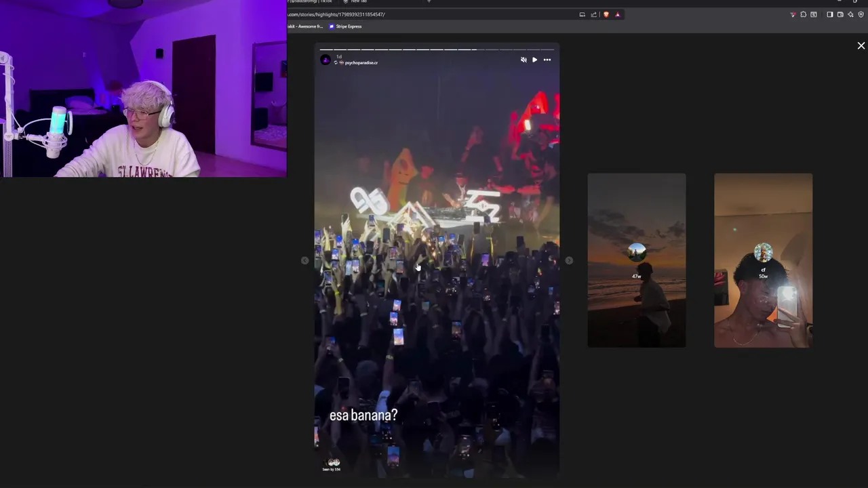
Task: Click the screen-cast icon in the address bar
Action: click(582, 14)
